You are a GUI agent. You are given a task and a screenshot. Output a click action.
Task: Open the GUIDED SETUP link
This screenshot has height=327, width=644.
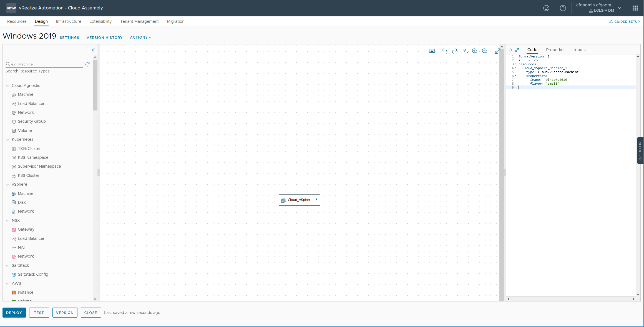[x=624, y=22]
